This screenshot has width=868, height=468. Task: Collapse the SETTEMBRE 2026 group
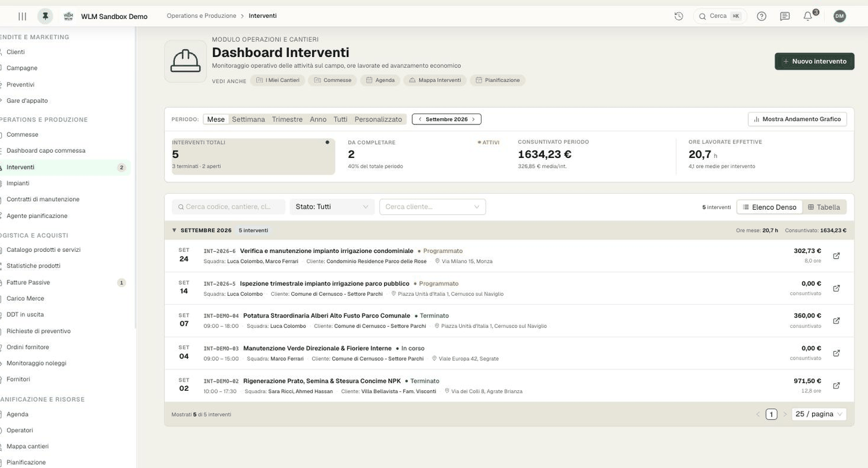(174, 230)
